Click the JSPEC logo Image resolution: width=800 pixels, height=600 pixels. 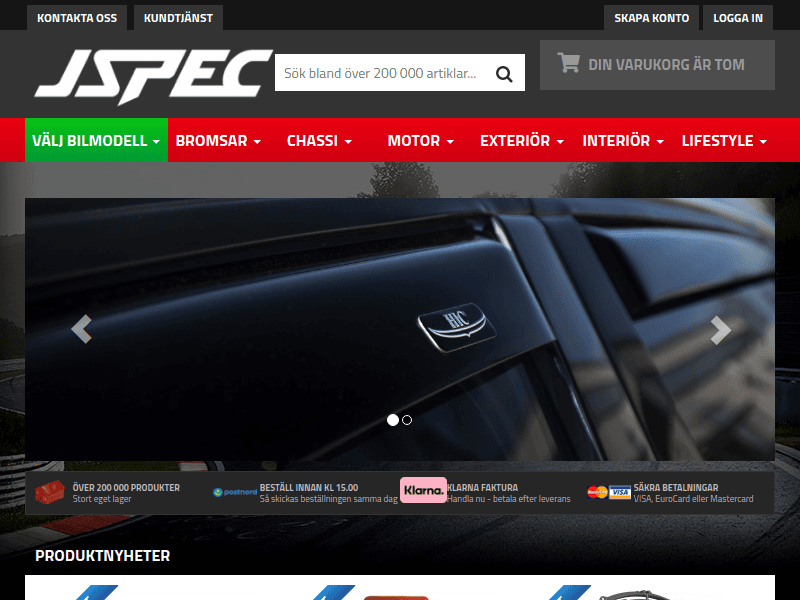tap(155, 73)
